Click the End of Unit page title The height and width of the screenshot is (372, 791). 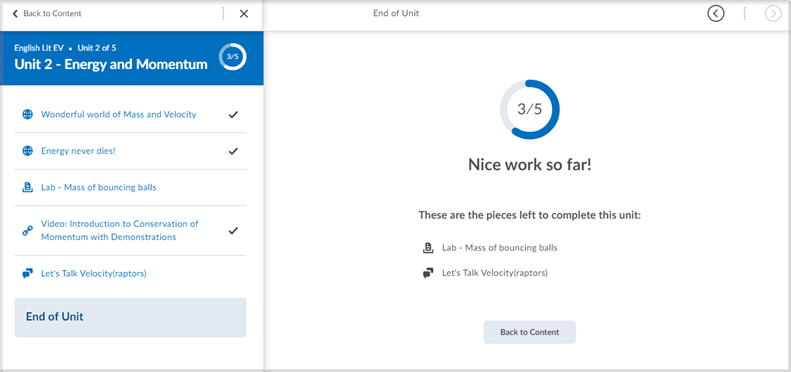[396, 13]
